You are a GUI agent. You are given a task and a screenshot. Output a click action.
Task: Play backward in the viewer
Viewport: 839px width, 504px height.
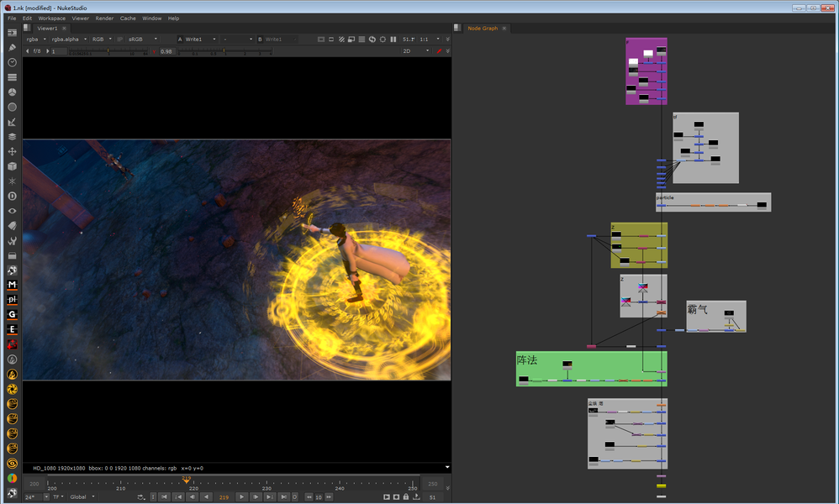click(206, 497)
